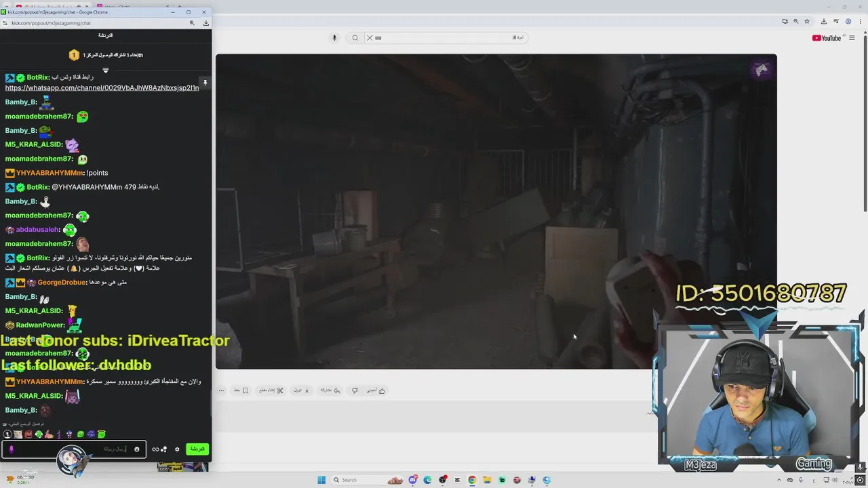Click the green chat send button
This screenshot has height=488, width=868.
point(197,449)
